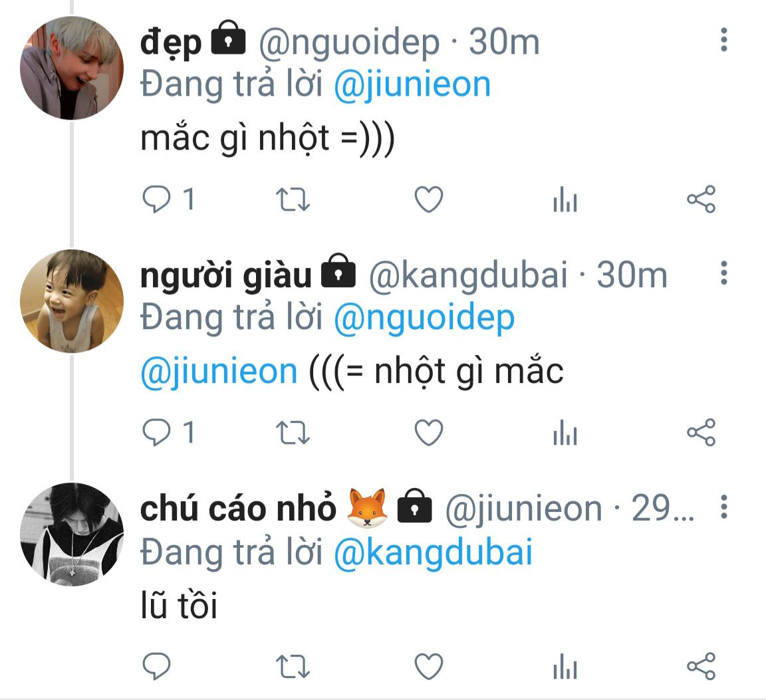Share the "nhột gì mắc" tweet

click(x=701, y=433)
